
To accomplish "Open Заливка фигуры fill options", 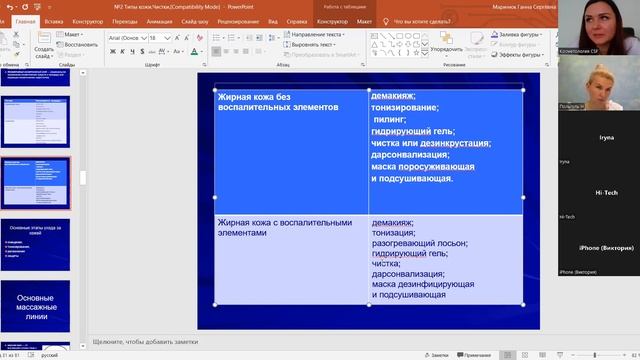I will click(x=517, y=35).
